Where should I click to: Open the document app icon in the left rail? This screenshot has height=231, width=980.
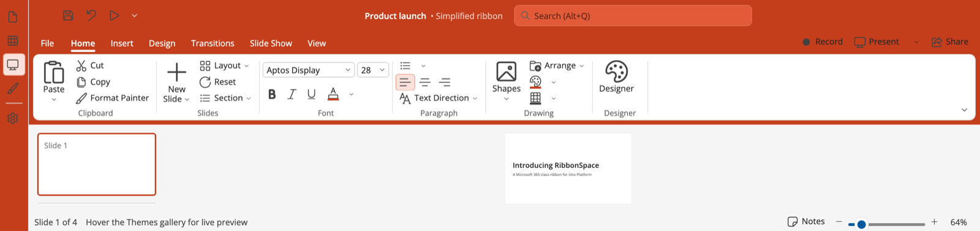coord(13,17)
